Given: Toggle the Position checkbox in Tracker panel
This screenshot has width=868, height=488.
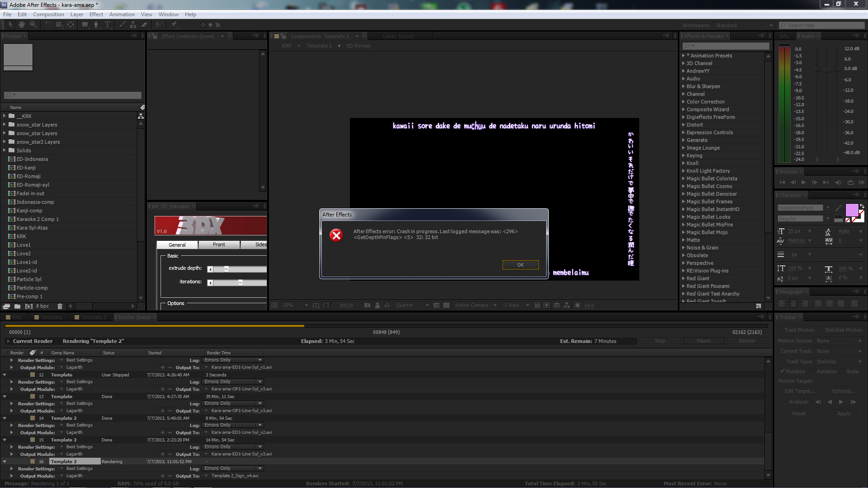Looking at the screenshot, I should 782,371.
